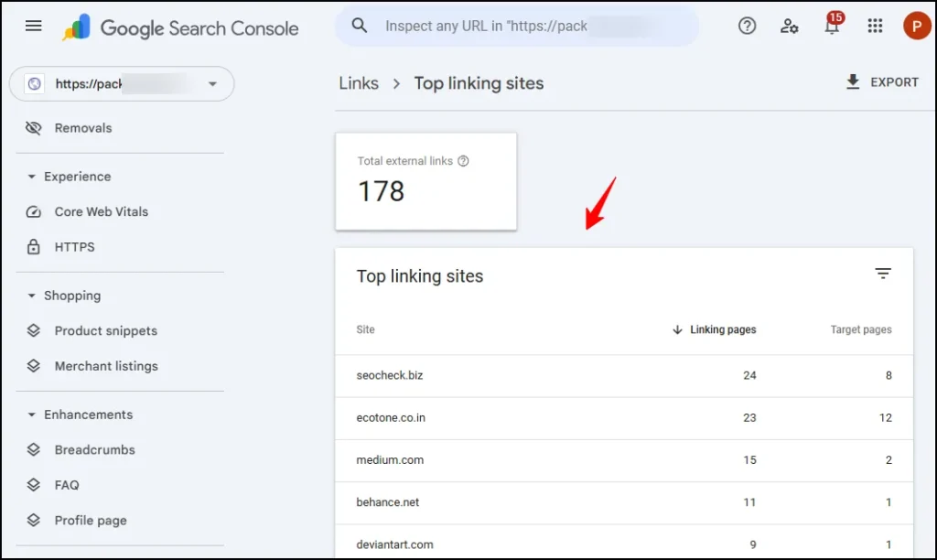Click the URL inspection search bar
937x560 pixels.
(517, 26)
